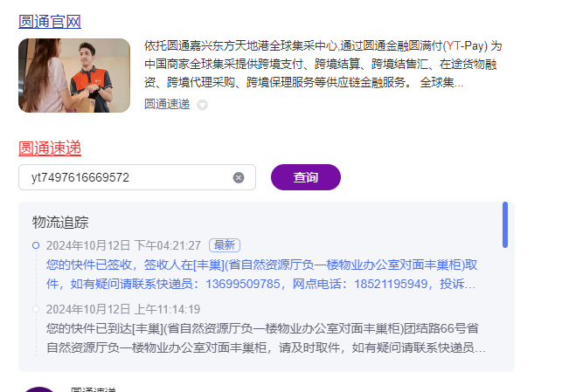Image resolution: width=562 pixels, height=392 pixels.
Task: Open the red 圆通速递 result title
Action: (50, 148)
